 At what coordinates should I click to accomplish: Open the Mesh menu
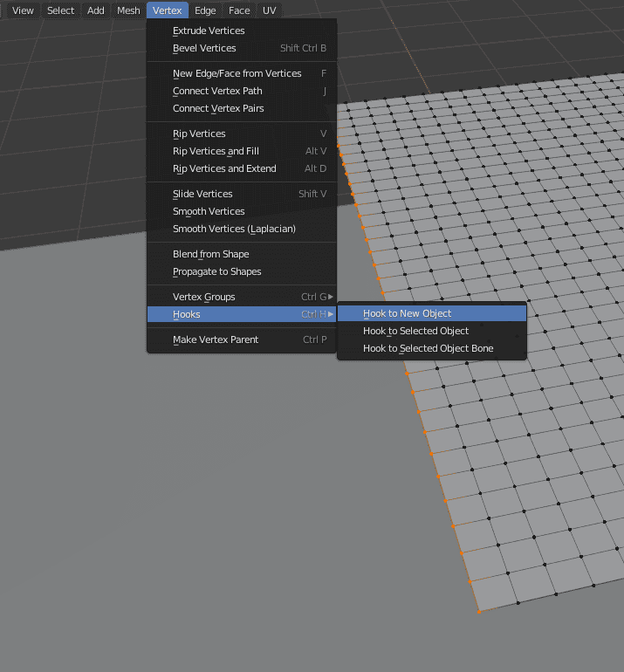tap(128, 10)
